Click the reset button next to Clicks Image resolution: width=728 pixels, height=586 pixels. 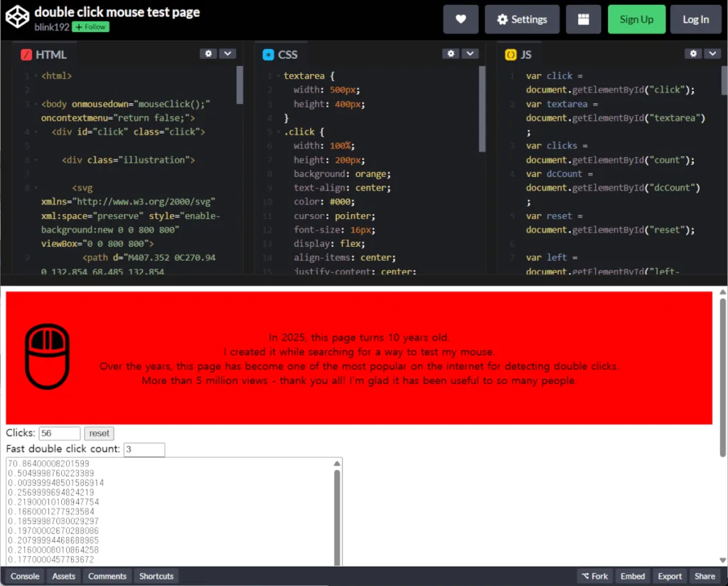(99, 433)
